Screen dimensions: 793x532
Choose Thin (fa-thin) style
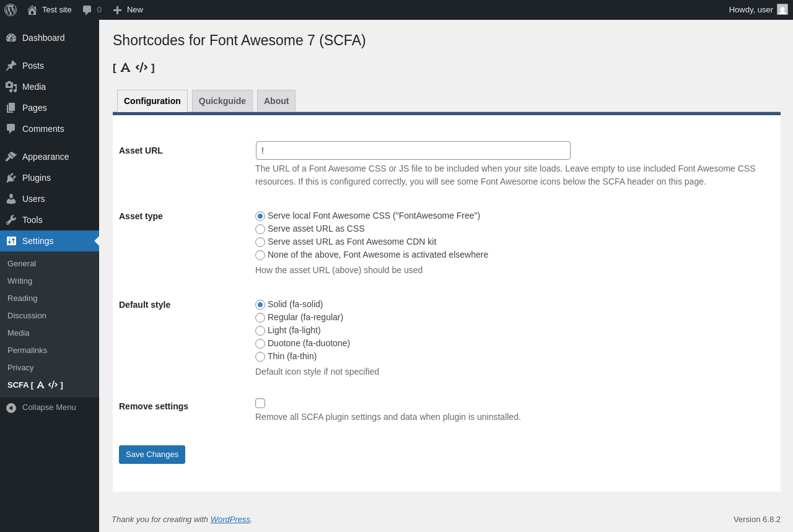click(x=260, y=357)
